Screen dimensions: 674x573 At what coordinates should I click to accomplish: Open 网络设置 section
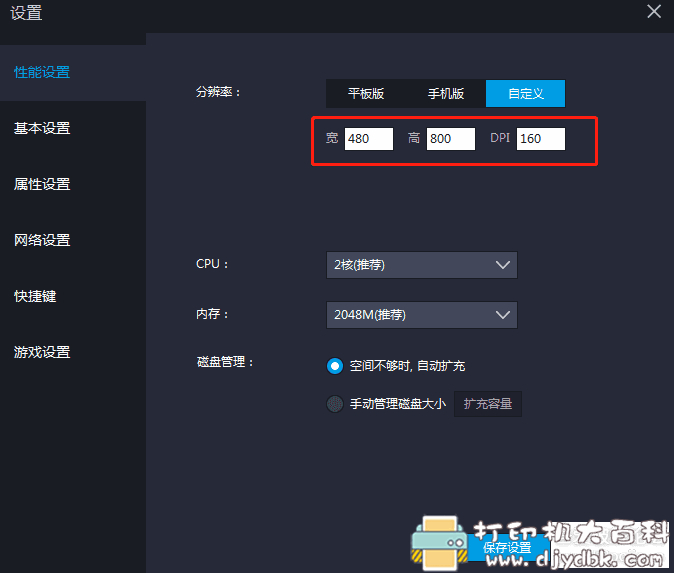pos(42,240)
